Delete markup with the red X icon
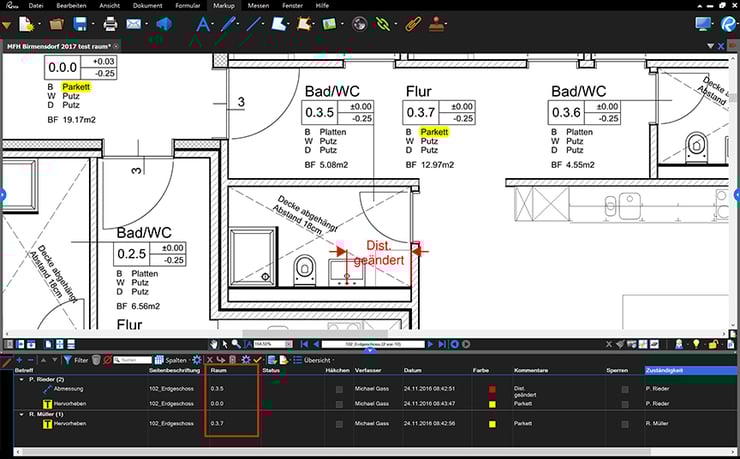The width and height of the screenshot is (740, 459). pyautogui.click(x=210, y=360)
